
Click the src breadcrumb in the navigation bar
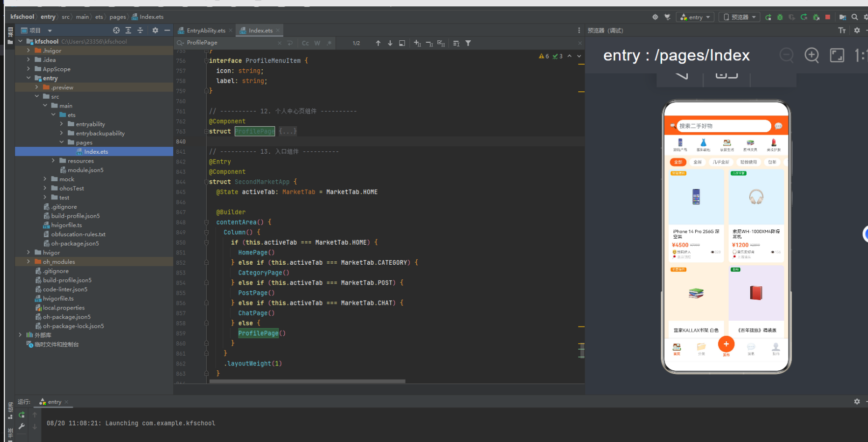coord(66,17)
